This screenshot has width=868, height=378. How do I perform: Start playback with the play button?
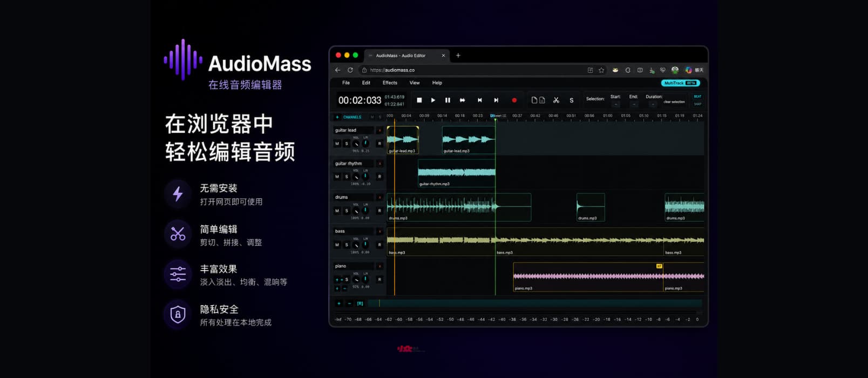coord(433,100)
